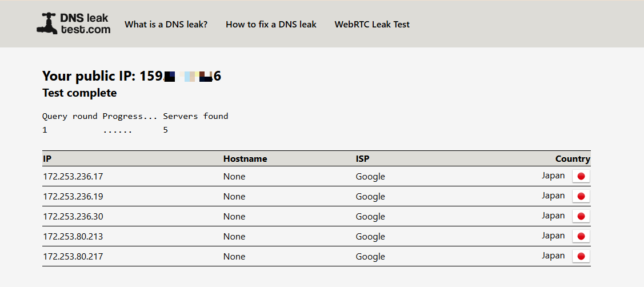Click Google ISP in the first row

tap(370, 177)
